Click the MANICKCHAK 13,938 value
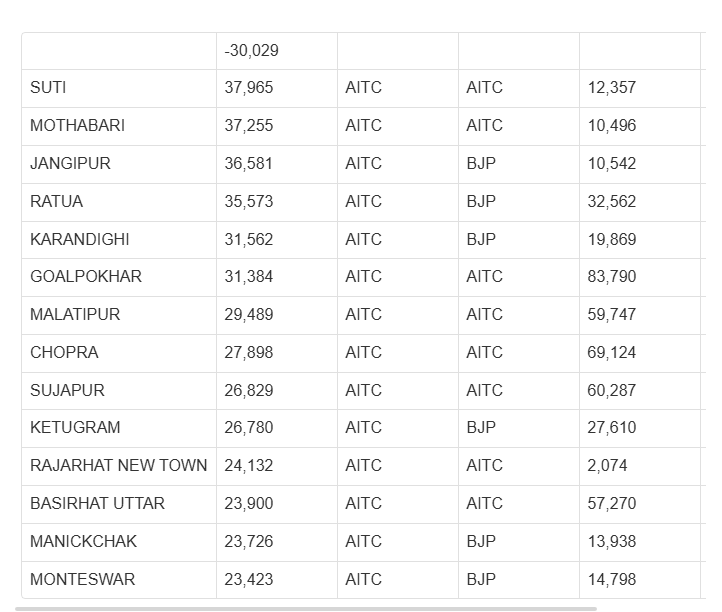The height and width of the screenshot is (612, 722). point(611,542)
